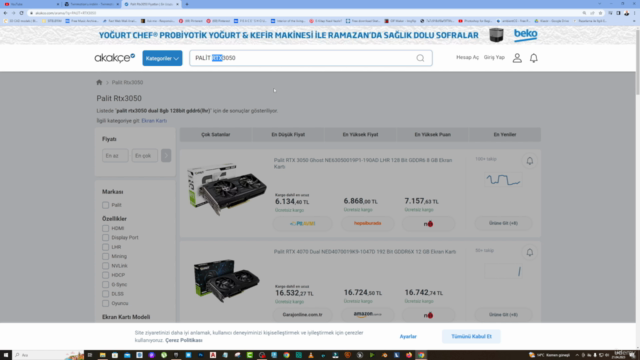Click the page vertical scrollbar

[x=638, y=61]
